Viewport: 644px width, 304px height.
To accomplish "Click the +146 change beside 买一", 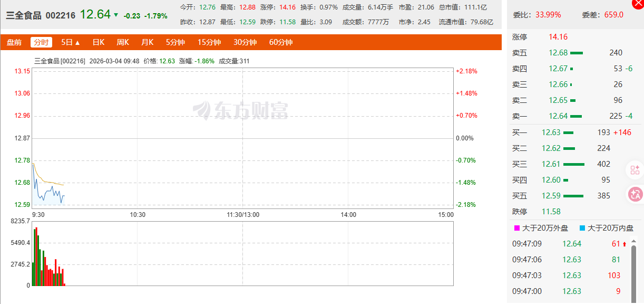I will pyautogui.click(x=622, y=132).
